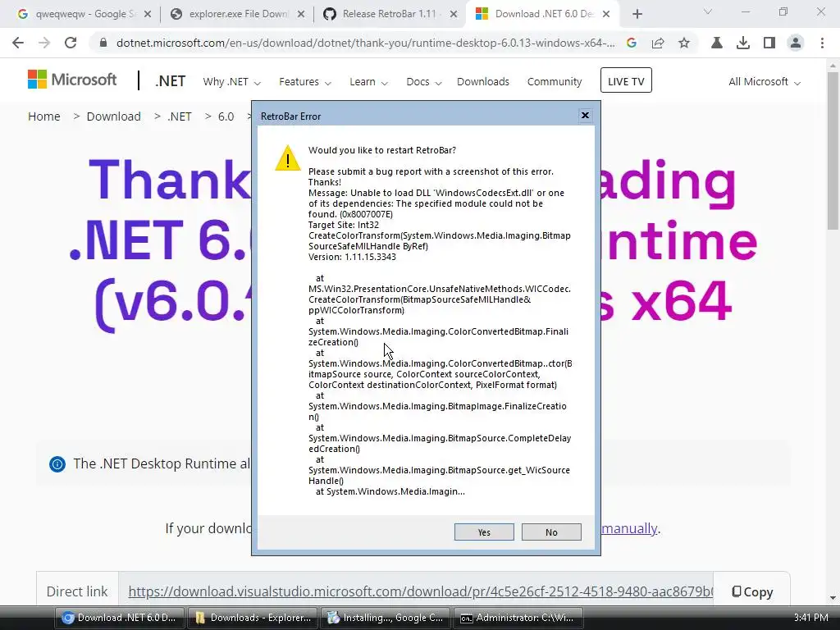This screenshot has width=840, height=630.
Task: Expand the All Microsoft dropdown
Action: point(765,82)
